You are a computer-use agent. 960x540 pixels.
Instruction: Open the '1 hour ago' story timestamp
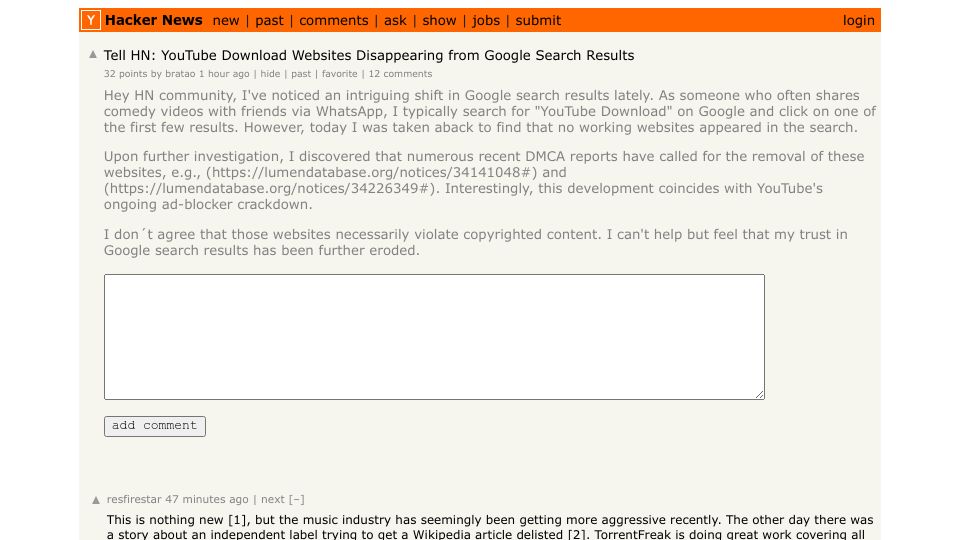(224, 73)
